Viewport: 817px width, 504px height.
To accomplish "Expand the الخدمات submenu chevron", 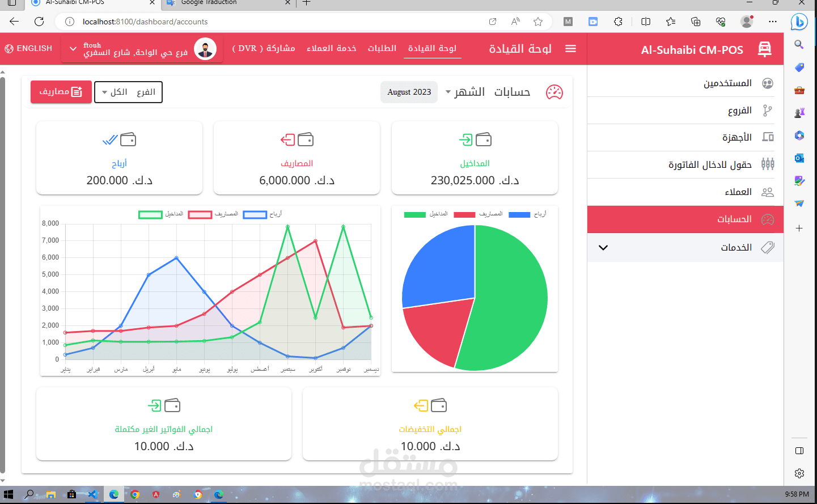I will pyautogui.click(x=603, y=248).
